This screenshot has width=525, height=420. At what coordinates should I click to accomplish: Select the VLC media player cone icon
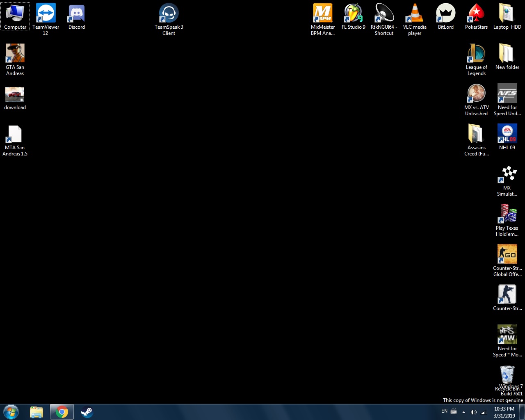415,19
